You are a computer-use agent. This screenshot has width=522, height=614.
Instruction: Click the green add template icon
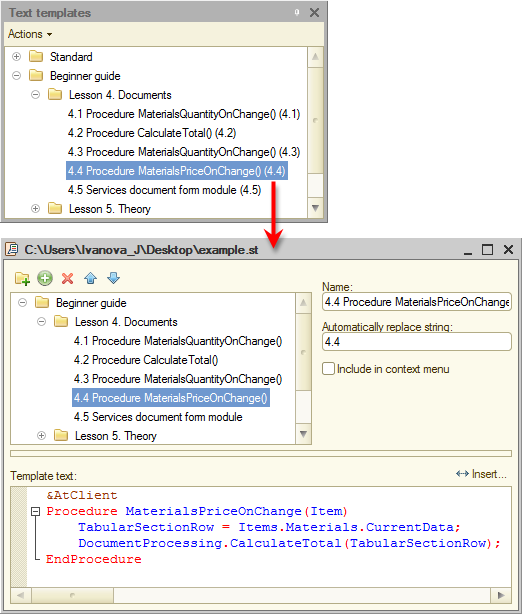click(x=45, y=278)
